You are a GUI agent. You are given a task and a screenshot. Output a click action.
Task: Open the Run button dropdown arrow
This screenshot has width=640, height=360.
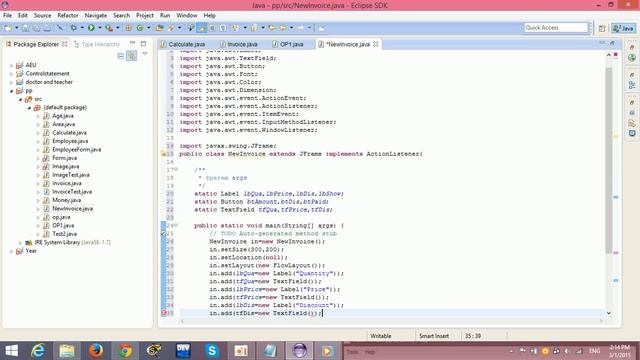(x=100, y=28)
